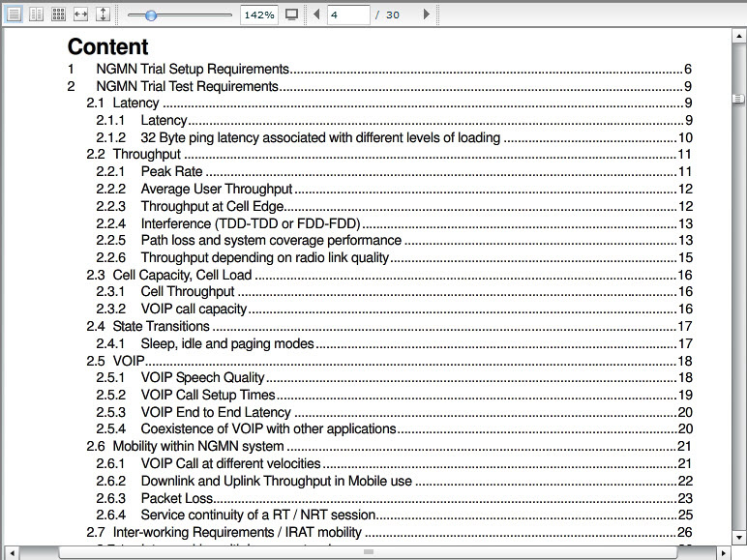Click the horizontal scrollbar thumb
Screen dimensions: 747x560
(x=368, y=552)
